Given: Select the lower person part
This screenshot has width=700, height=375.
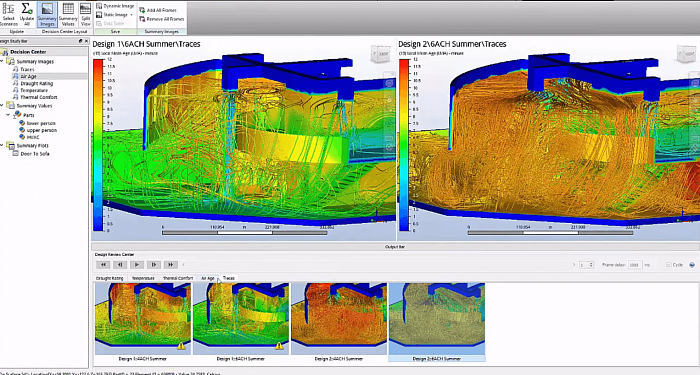Looking at the screenshot, I should (41, 123).
